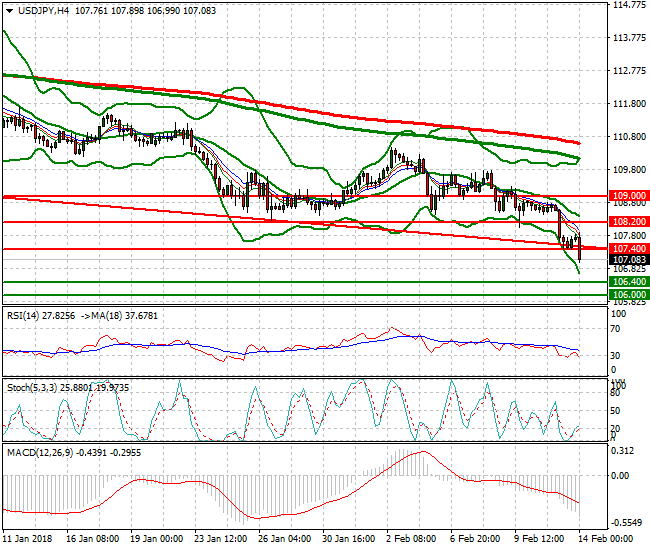
Task: Click the 9 Feb 12:00 time axis label
Action: (539, 539)
